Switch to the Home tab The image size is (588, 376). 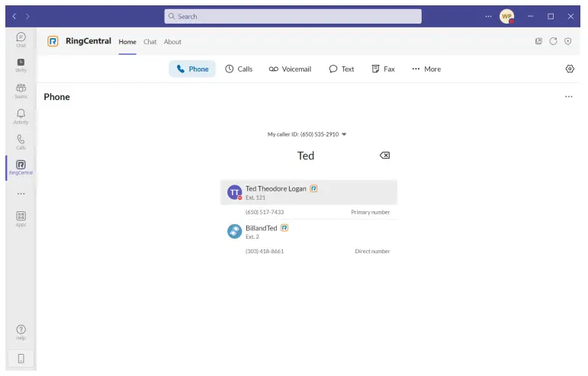click(127, 42)
